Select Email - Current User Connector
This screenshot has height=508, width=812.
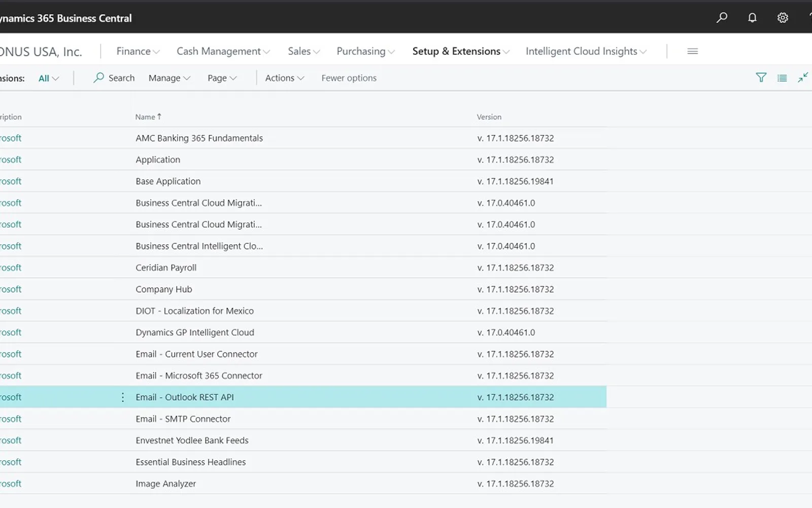(196, 354)
